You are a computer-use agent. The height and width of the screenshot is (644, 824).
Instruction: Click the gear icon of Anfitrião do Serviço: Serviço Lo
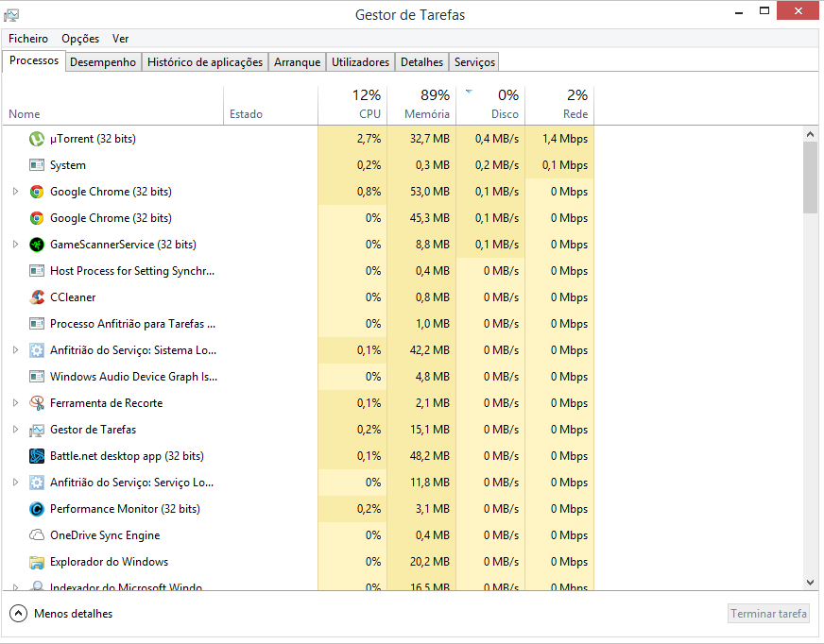pyautogui.click(x=36, y=483)
